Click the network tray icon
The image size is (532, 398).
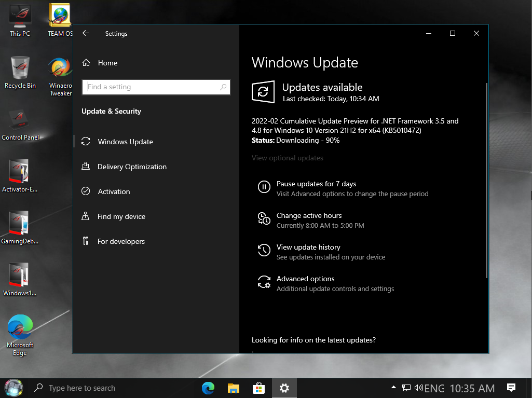pyautogui.click(x=406, y=388)
